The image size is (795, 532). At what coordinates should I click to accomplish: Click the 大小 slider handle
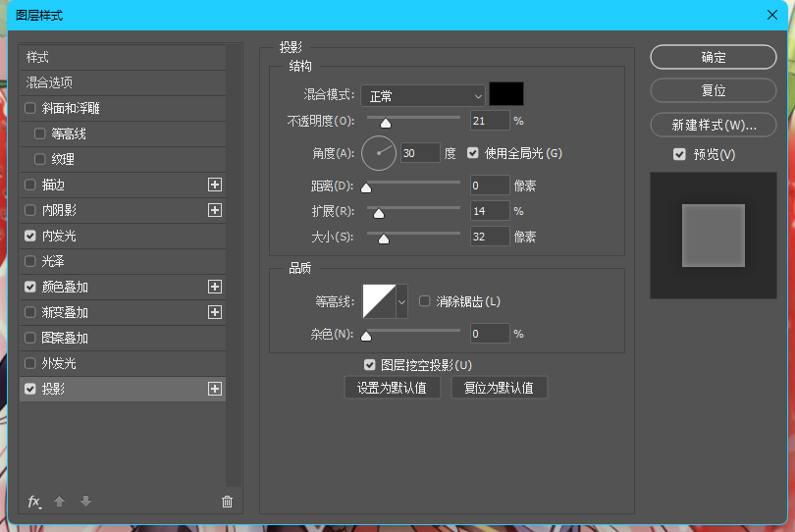(x=384, y=239)
